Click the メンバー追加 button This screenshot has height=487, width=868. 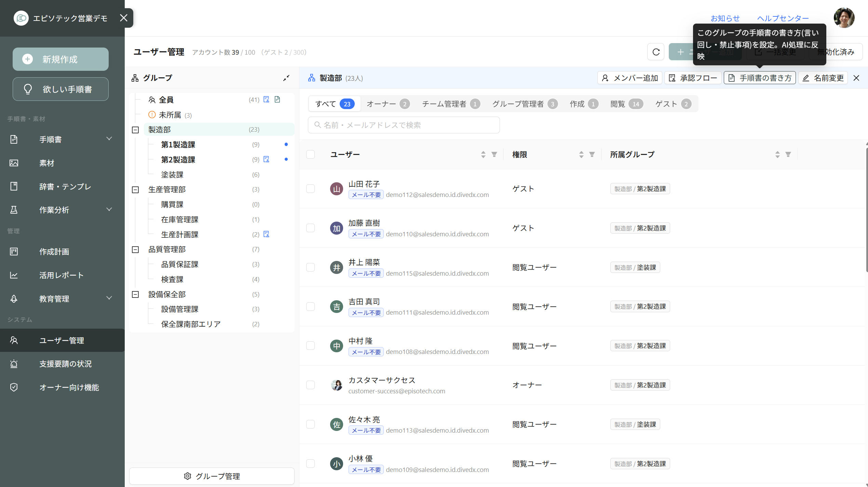630,78
